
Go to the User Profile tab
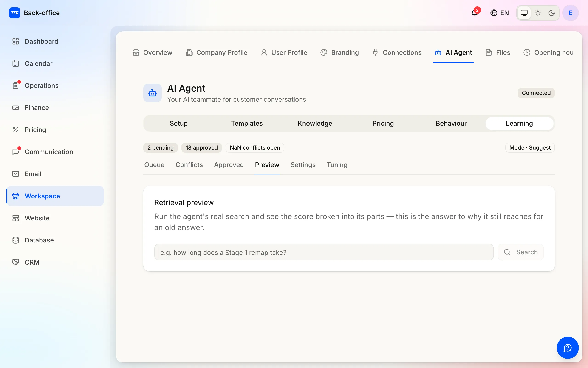pyautogui.click(x=284, y=53)
